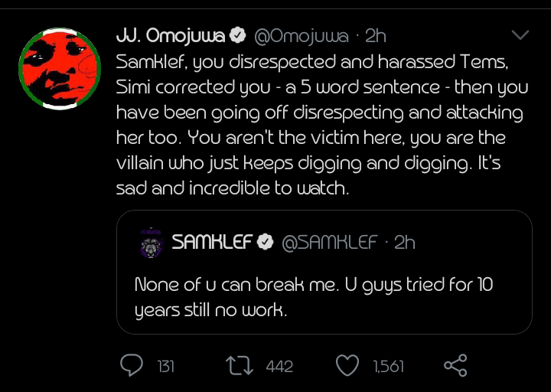Click the reply speech bubble icon
The image size is (551, 392).
[132, 366]
